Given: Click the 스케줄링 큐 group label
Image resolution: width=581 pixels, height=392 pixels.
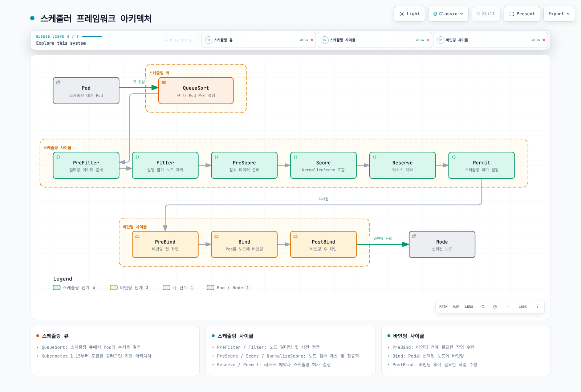Looking at the screenshot, I should 159,73.
